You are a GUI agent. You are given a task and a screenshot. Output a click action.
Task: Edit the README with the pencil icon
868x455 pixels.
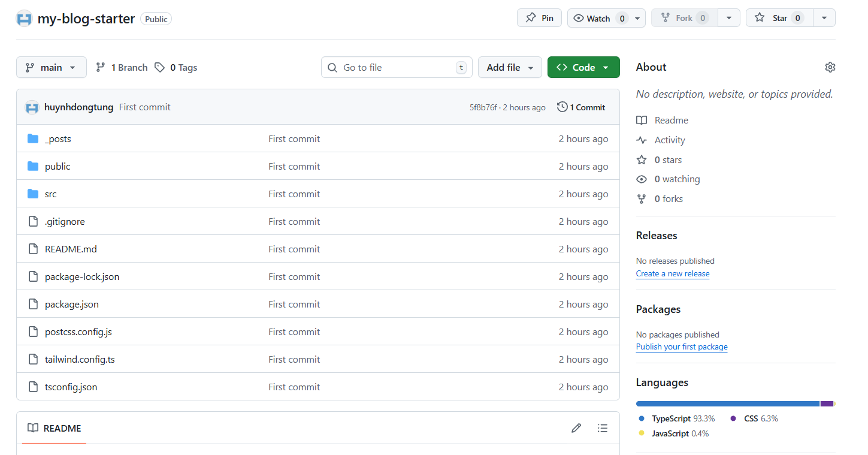pos(576,428)
